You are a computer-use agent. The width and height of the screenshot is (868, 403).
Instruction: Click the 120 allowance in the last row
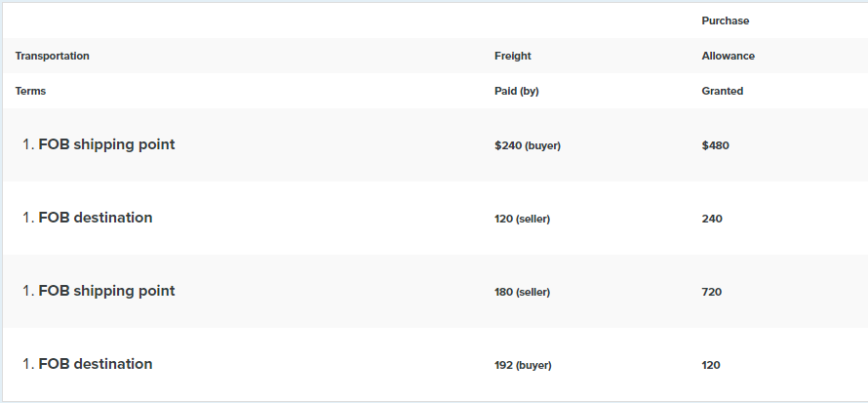point(711,365)
